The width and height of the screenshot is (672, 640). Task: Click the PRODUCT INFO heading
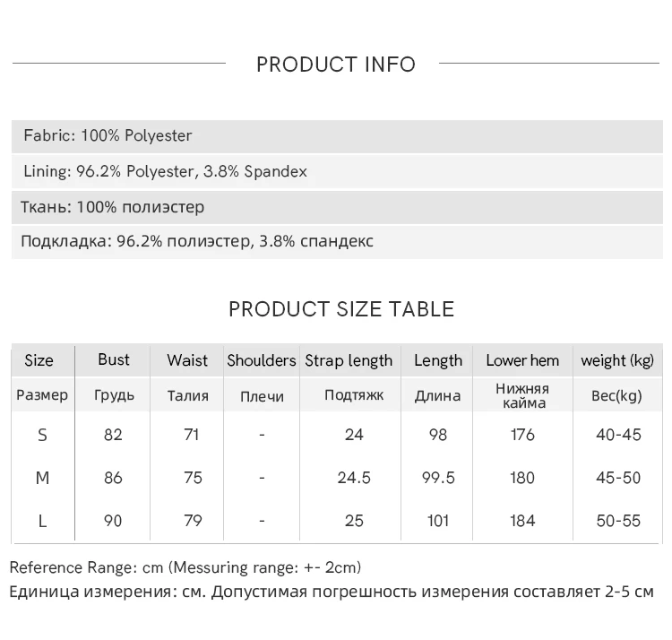tap(336, 65)
